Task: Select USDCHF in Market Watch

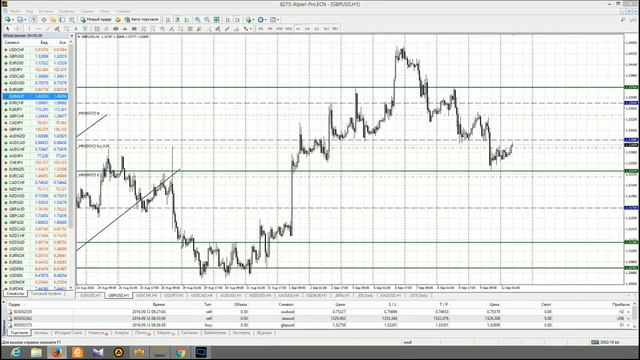Action: tap(35, 50)
